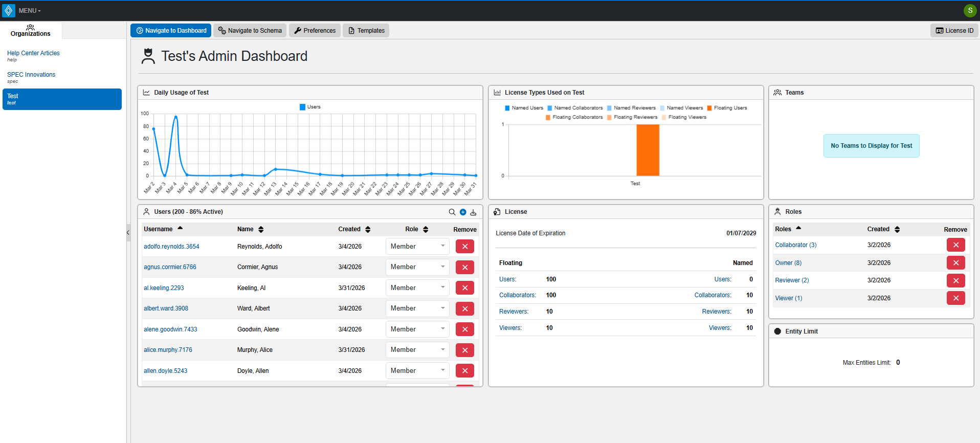Click the search icon in Users panel
This screenshot has height=443, width=980.
pyautogui.click(x=452, y=212)
